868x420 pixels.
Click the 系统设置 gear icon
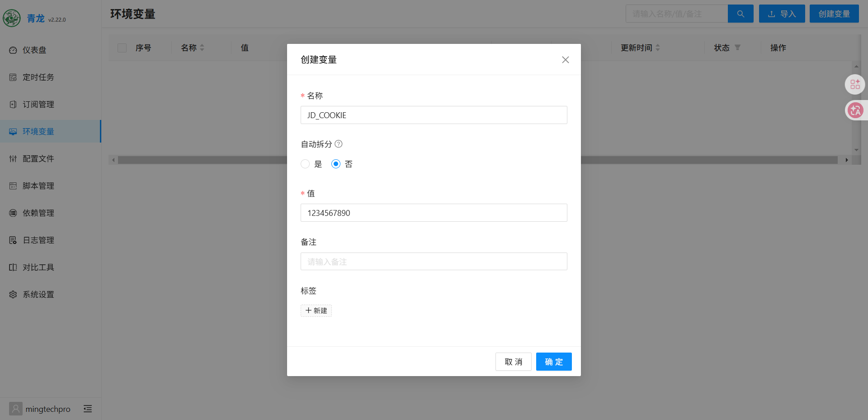point(13,294)
